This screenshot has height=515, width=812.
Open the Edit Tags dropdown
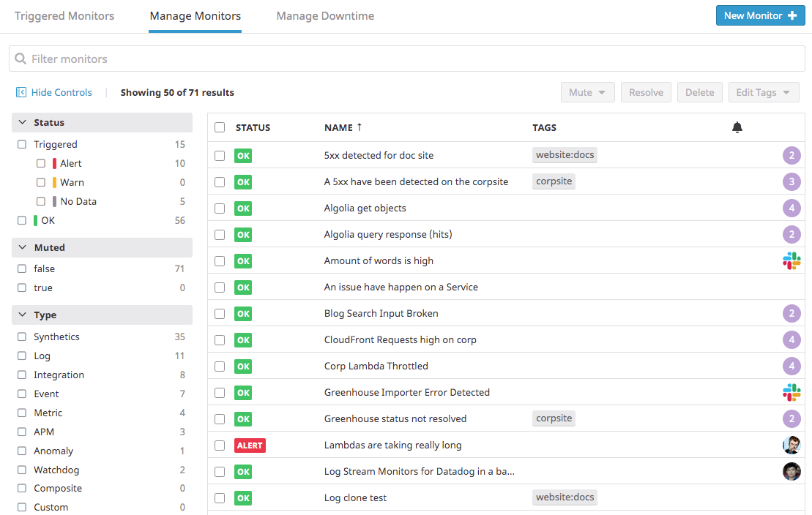pos(764,92)
